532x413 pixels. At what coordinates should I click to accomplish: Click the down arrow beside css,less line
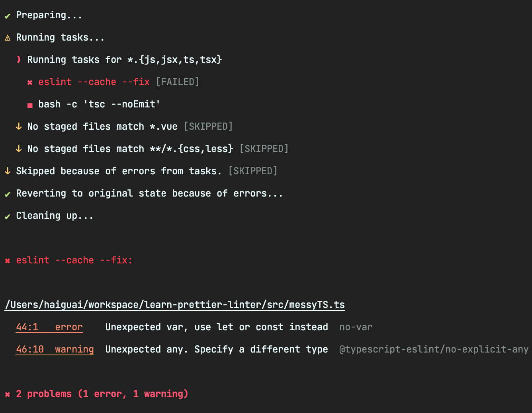[x=19, y=149]
